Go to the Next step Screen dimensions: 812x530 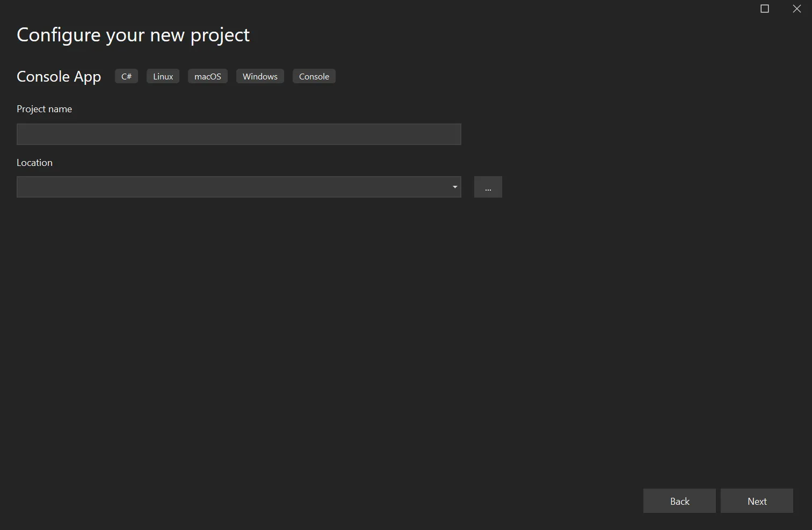[x=757, y=501]
